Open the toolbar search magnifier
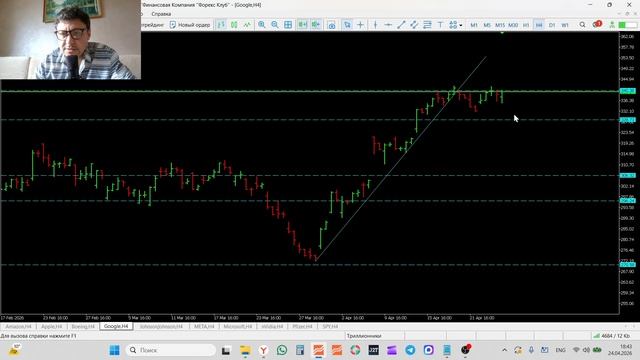 point(582,25)
